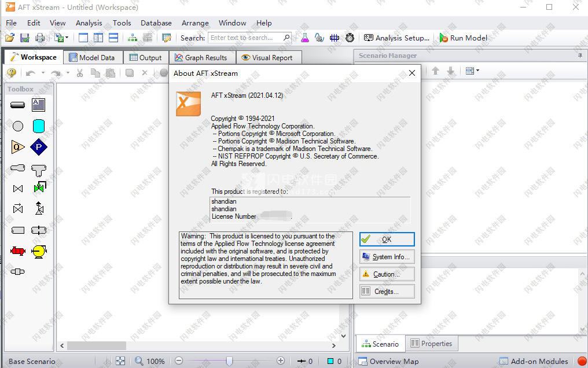Select the stacked window layout icon
The image size is (588, 368).
coord(113,38)
